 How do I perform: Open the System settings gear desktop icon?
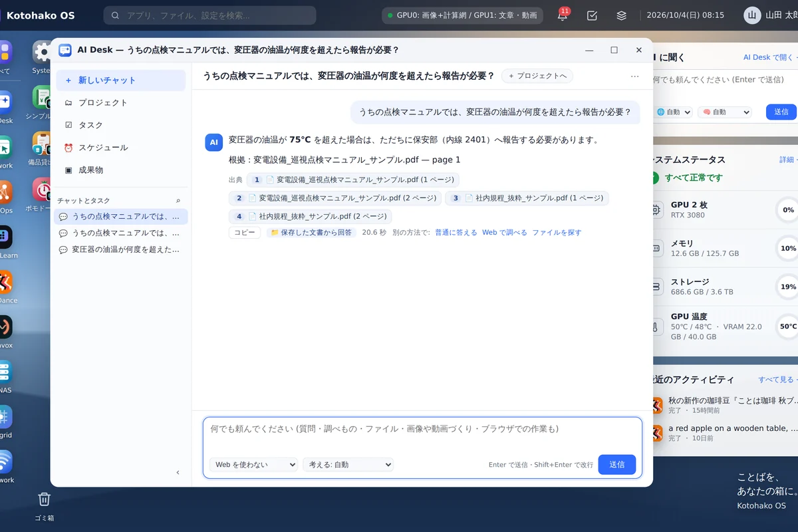pyautogui.click(x=43, y=53)
